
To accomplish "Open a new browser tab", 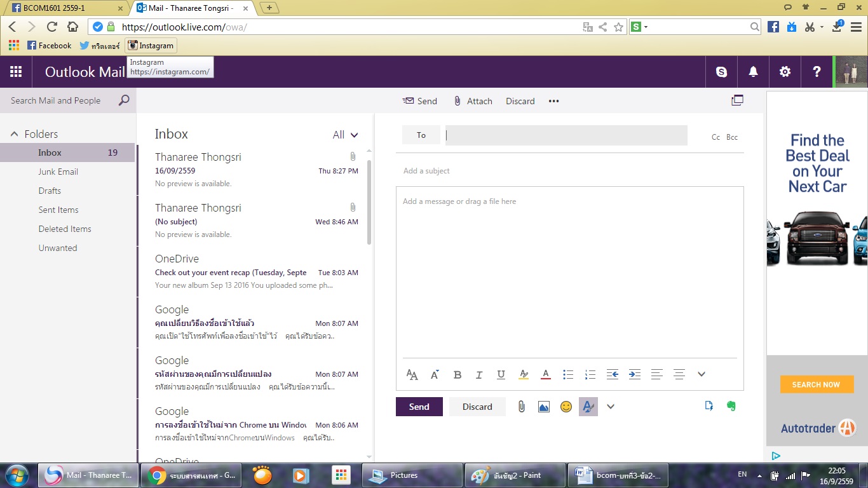I will (269, 8).
